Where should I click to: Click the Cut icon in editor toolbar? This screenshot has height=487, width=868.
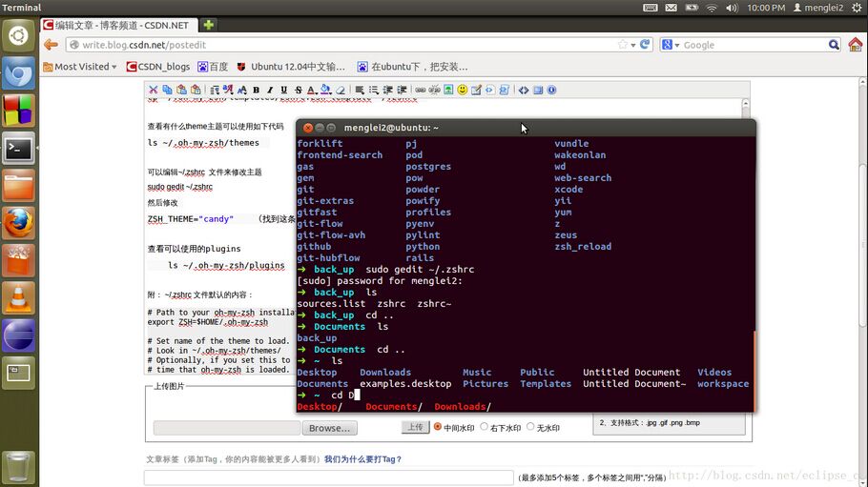point(154,90)
